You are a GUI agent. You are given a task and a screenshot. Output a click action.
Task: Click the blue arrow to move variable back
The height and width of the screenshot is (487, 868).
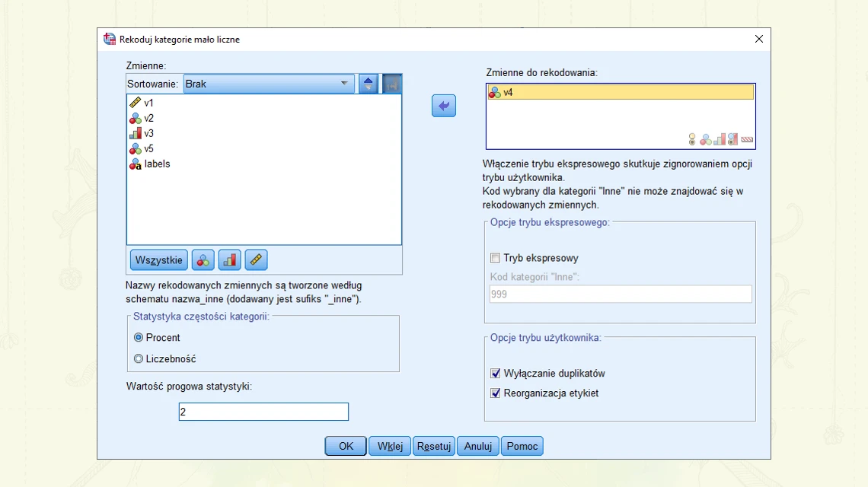(444, 106)
